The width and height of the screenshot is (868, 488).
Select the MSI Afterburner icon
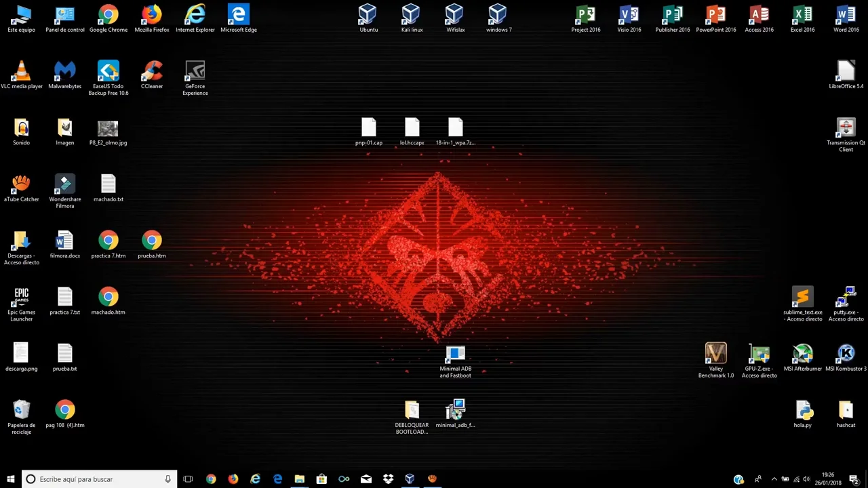(803, 355)
